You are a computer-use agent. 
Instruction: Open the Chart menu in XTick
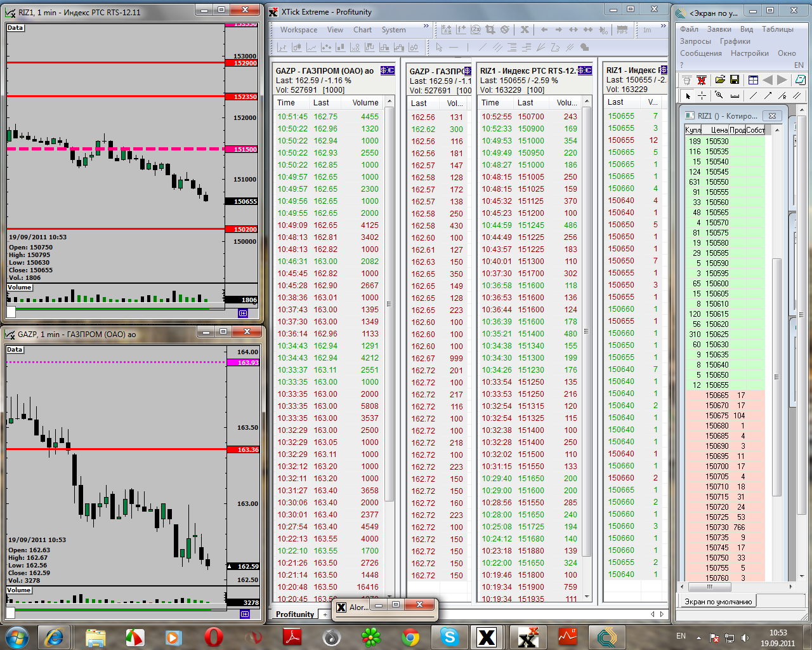pyautogui.click(x=363, y=30)
